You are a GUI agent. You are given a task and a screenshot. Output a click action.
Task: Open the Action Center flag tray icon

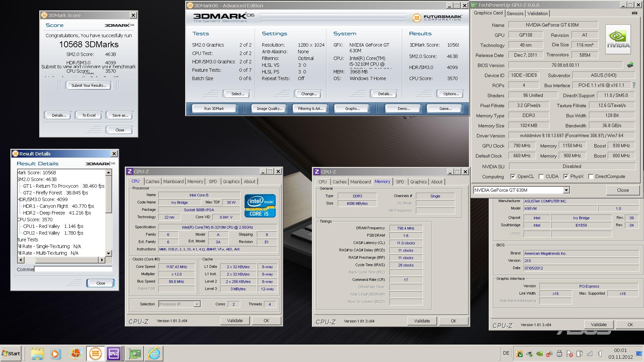570,354
